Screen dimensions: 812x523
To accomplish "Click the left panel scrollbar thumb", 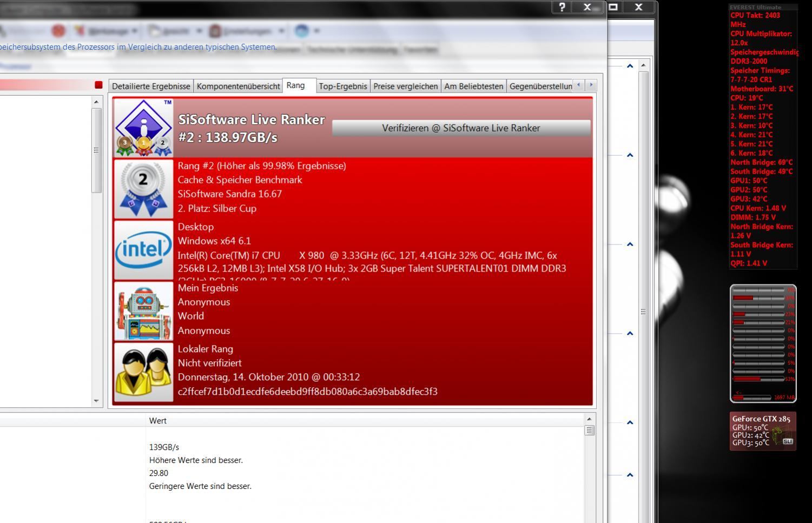I will tap(96, 150).
